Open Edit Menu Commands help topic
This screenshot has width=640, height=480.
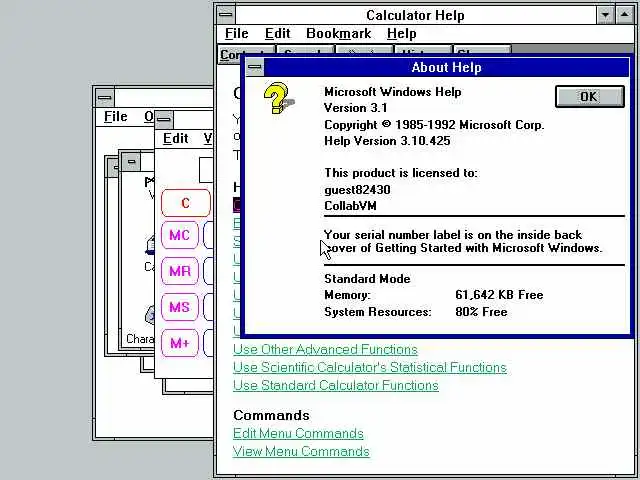click(298, 433)
